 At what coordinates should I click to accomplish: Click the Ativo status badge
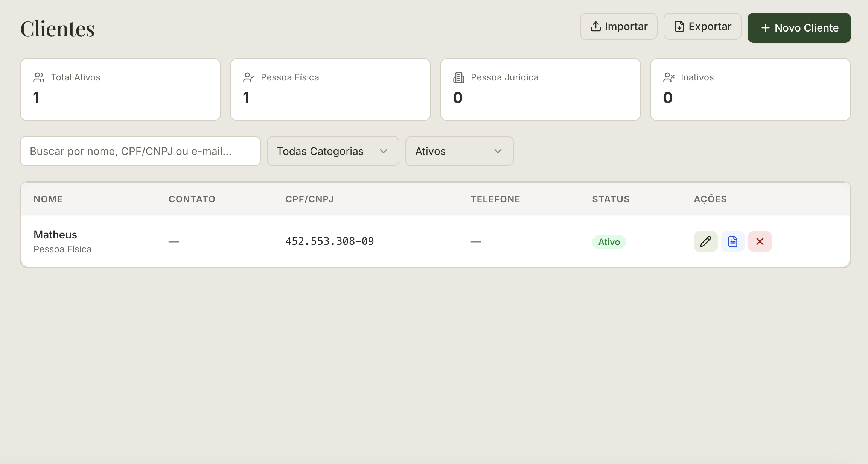click(609, 242)
